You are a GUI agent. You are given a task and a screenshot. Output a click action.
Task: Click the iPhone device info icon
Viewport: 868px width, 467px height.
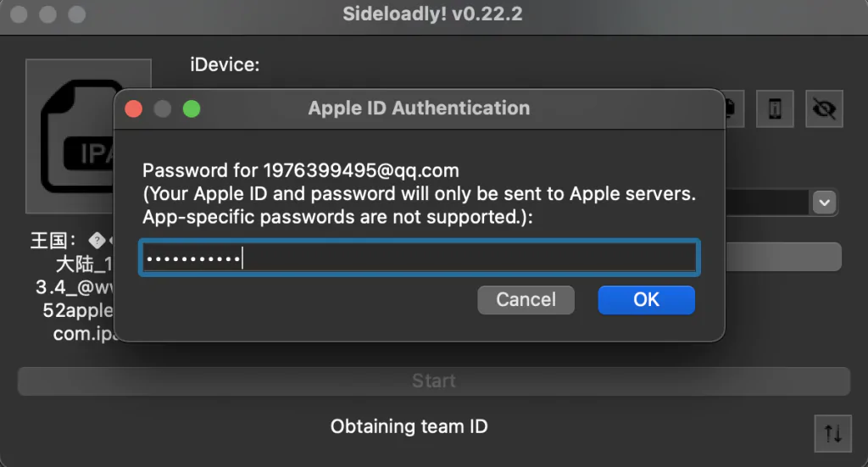point(775,108)
